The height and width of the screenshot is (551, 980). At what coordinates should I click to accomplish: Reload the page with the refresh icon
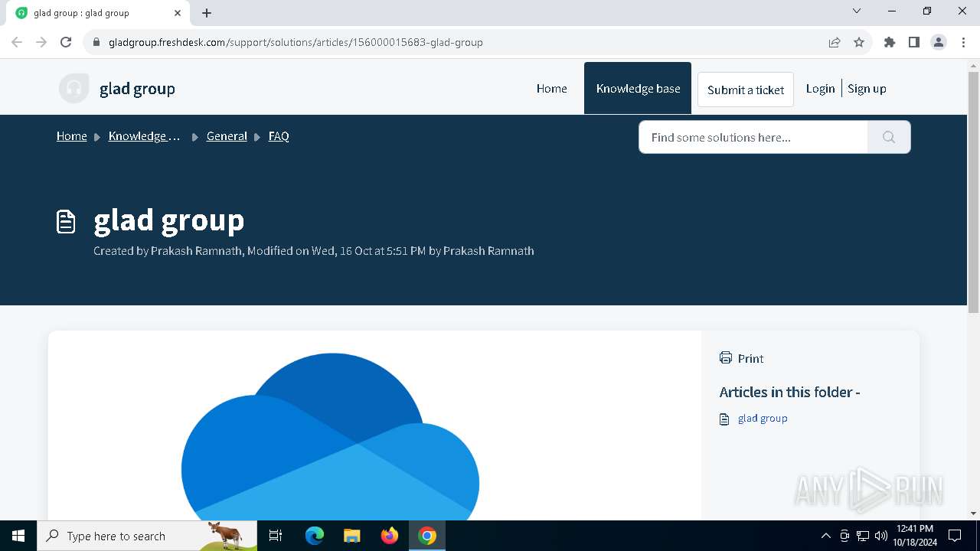66,42
